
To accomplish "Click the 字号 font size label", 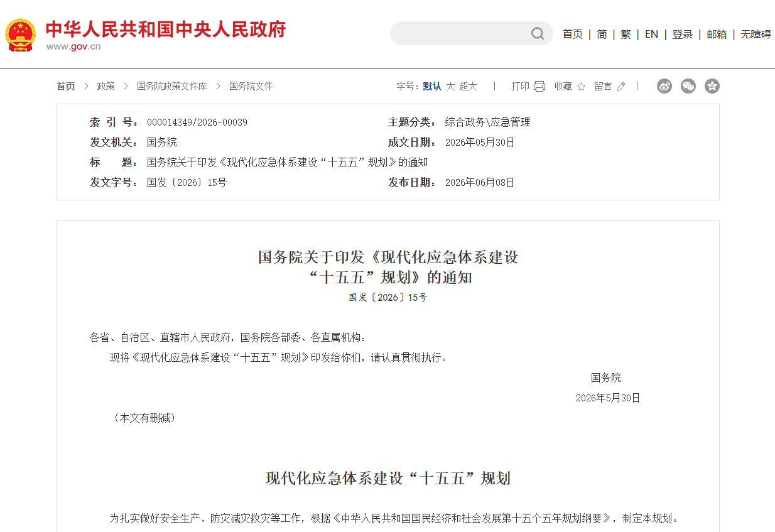I will click(407, 87).
